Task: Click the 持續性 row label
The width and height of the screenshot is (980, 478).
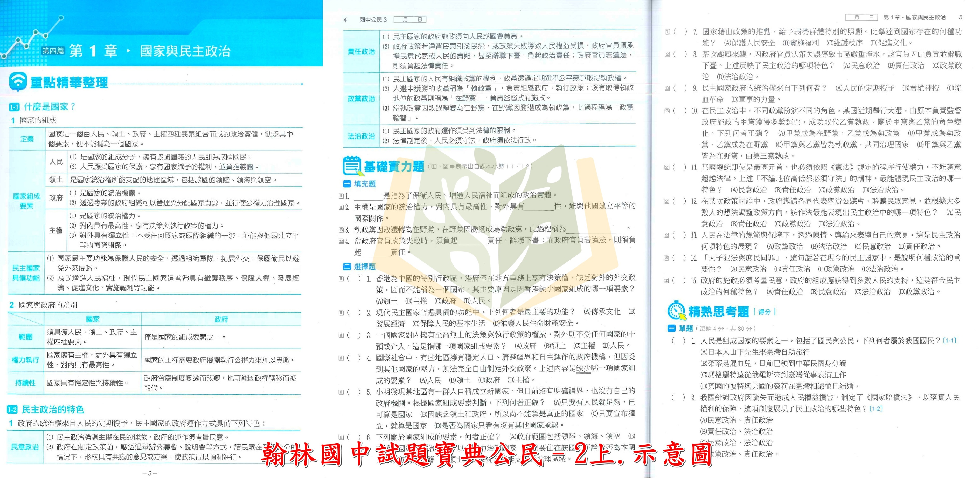Action: pyautogui.click(x=25, y=383)
